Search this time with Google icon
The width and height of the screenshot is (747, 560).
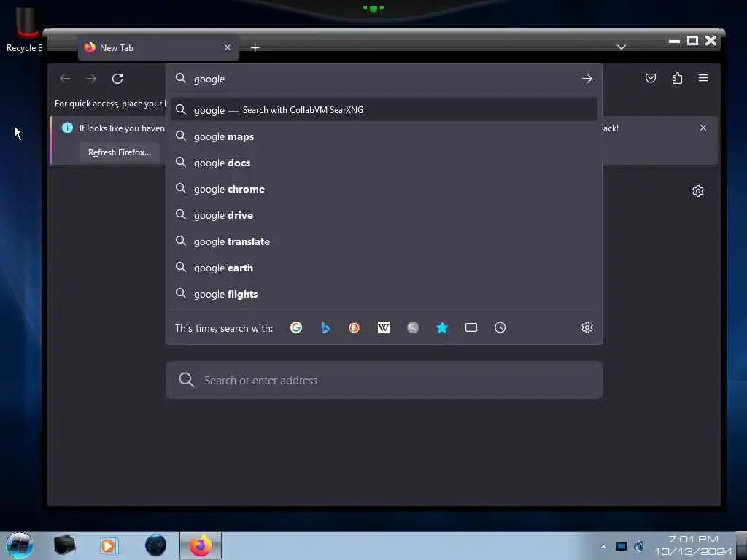pos(296,327)
